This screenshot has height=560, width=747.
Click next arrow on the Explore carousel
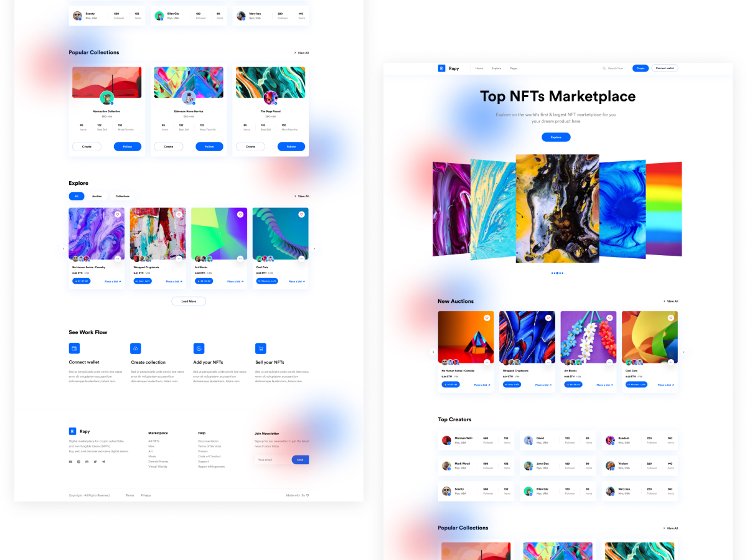click(314, 249)
